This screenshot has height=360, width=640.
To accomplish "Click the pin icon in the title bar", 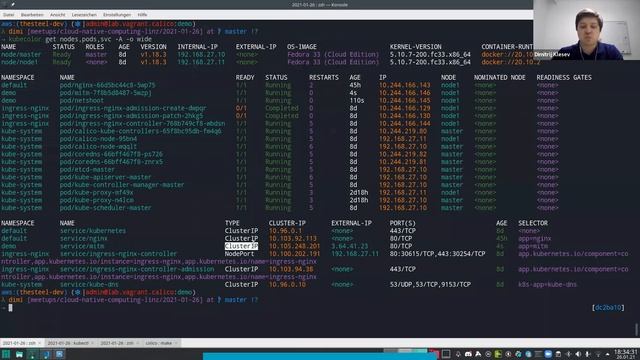I will (13, 4).
